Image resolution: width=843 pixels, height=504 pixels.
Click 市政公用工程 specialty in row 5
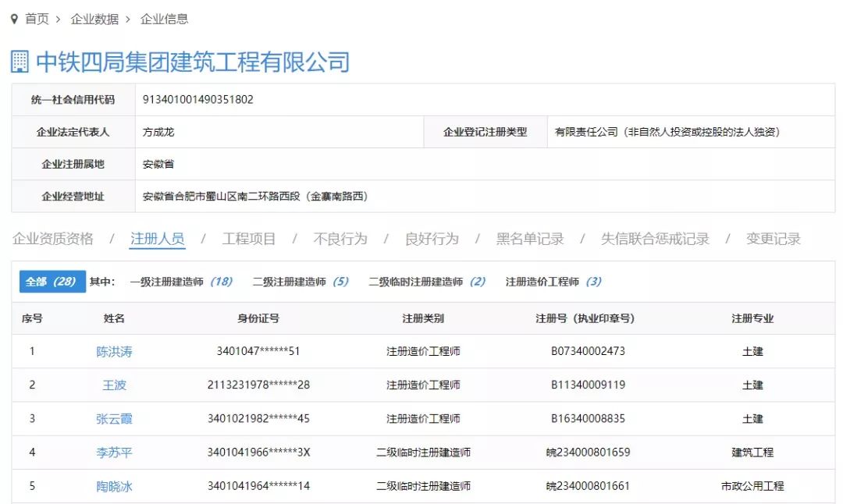[752, 486]
